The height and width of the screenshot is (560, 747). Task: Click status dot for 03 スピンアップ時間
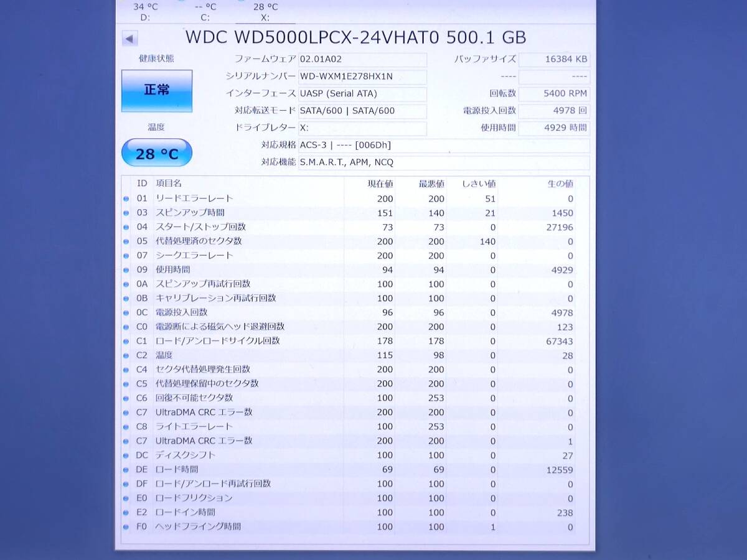click(126, 213)
